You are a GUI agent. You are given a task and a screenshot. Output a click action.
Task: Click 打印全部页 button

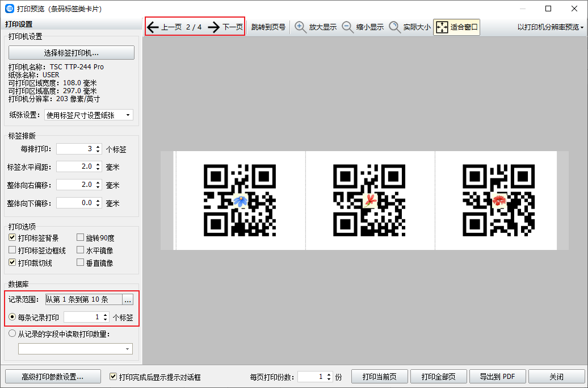[438, 377]
